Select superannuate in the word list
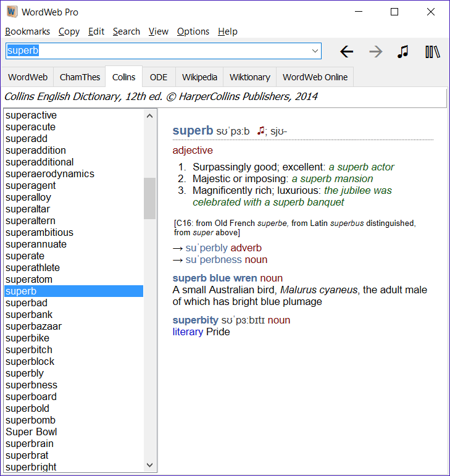 pos(73,244)
